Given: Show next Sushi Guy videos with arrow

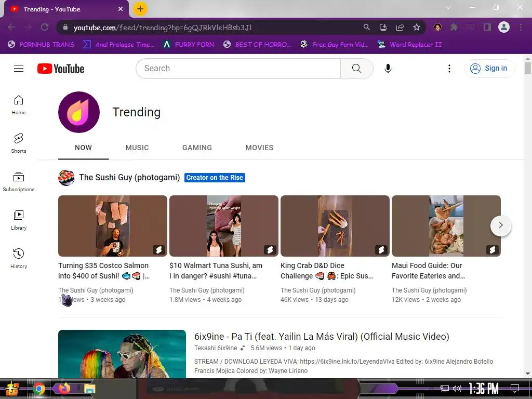Looking at the screenshot, I should 500,225.
